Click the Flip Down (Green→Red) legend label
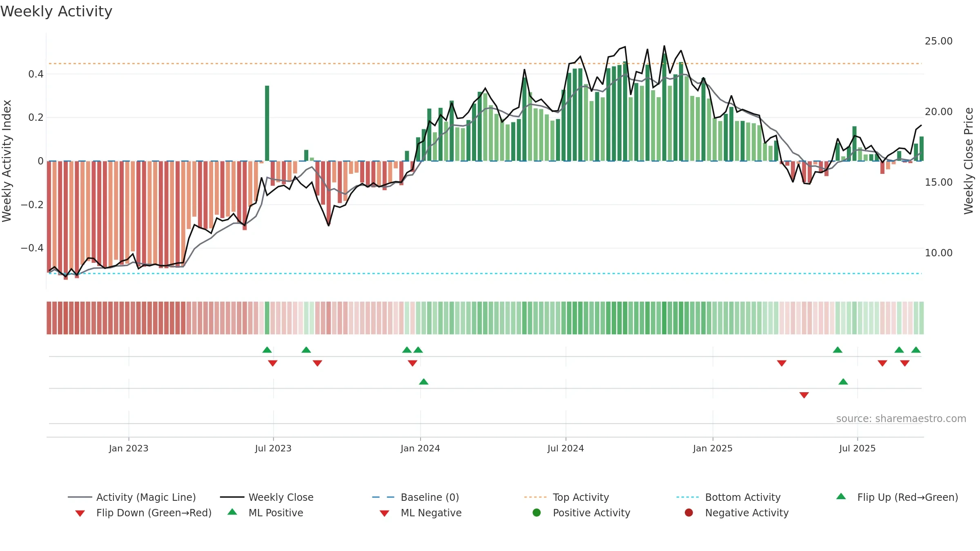 (154, 513)
